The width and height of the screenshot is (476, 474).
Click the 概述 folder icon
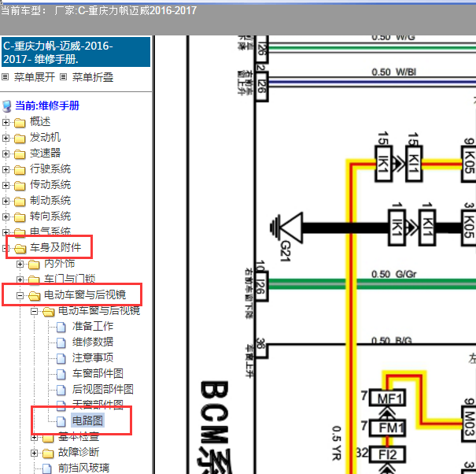tap(20, 123)
